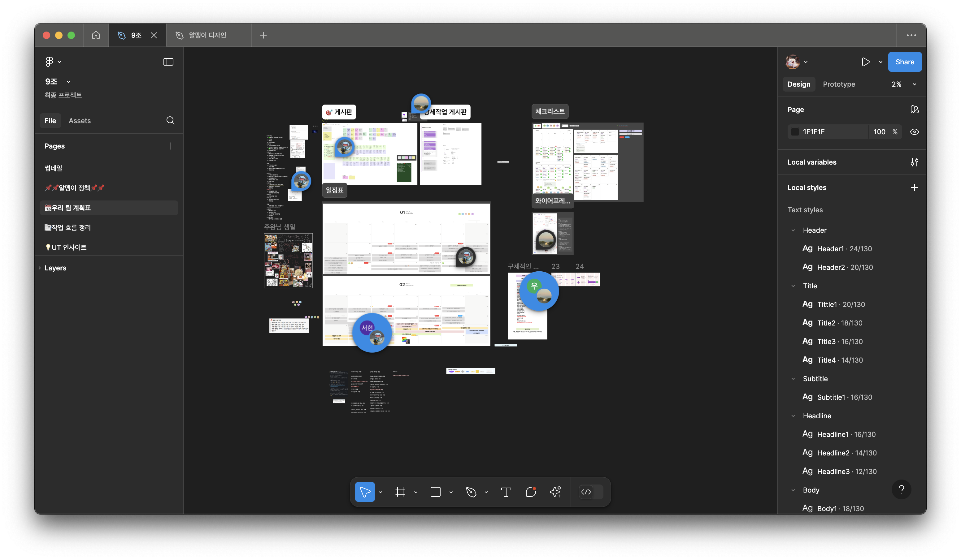This screenshot has width=961, height=560.
Task: Select the Pen tool
Action: click(471, 492)
